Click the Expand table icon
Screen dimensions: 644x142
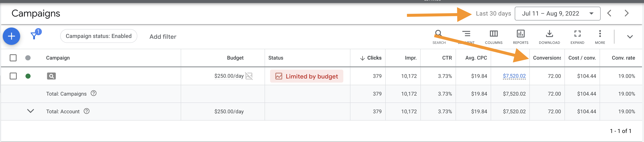(x=577, y=36)
